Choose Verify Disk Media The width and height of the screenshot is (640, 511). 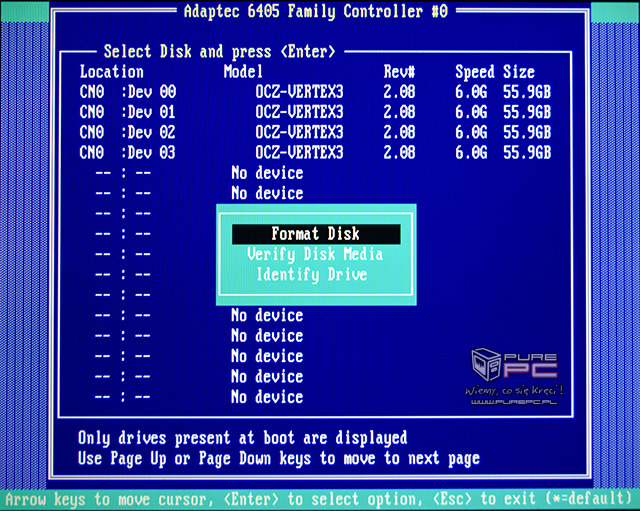click(315, 254)
